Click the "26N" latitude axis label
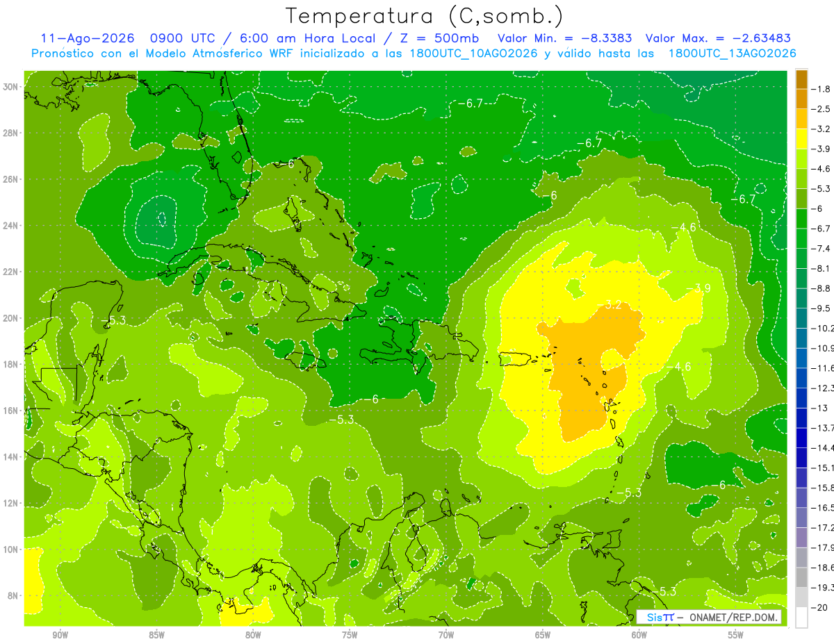The image size is (834, 644). 11,179
